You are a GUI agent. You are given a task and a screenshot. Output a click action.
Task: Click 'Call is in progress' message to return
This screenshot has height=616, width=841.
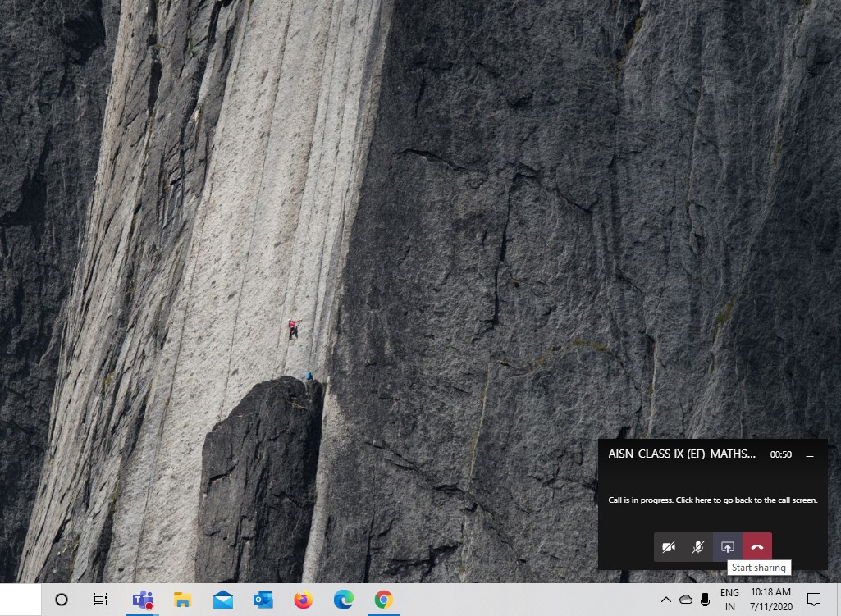713,500
